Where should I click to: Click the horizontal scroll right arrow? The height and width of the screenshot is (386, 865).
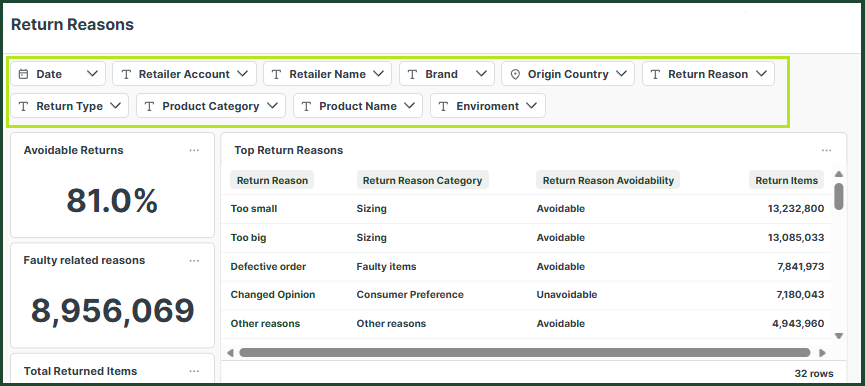coord(823,352)
